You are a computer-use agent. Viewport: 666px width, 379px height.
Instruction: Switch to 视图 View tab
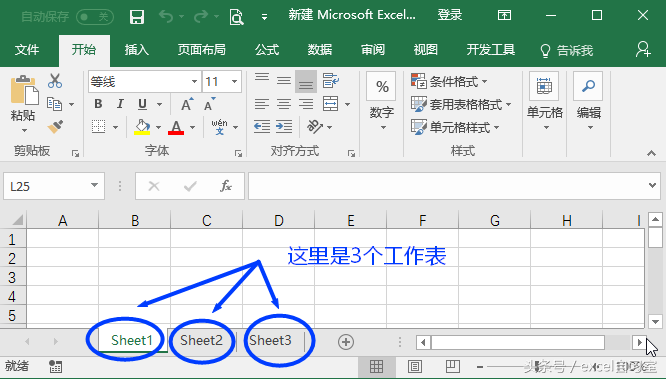(x=425, y=50)
